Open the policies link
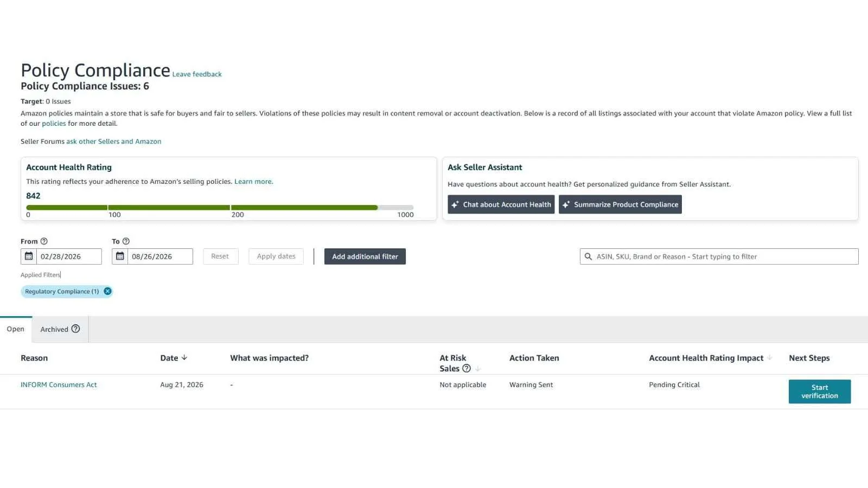The image size is (868, 488). [54, 124]
